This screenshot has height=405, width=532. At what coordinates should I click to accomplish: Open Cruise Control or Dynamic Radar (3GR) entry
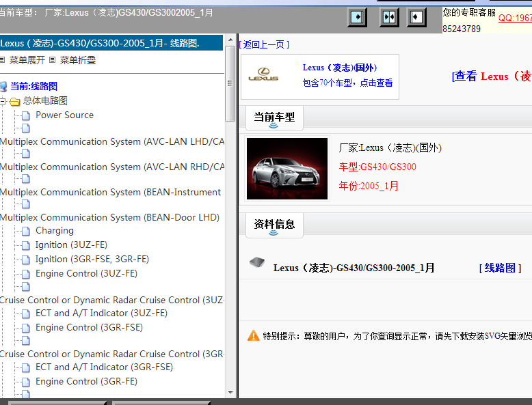pyautogui.click(x=112, y=354)
